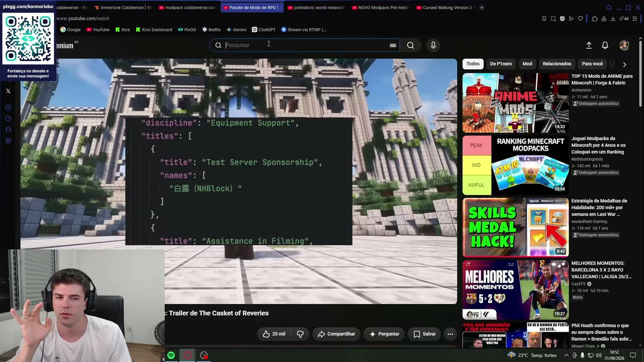This screenshot has height=362, width=644.
Task: Dislike the video with thumbs-down icon
Action: click(300, 334)
